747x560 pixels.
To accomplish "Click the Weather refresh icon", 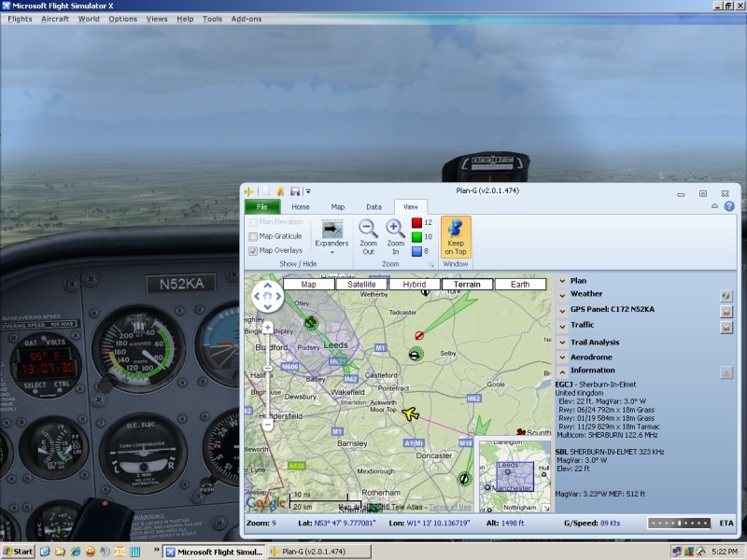I will [x=726, y=295].
